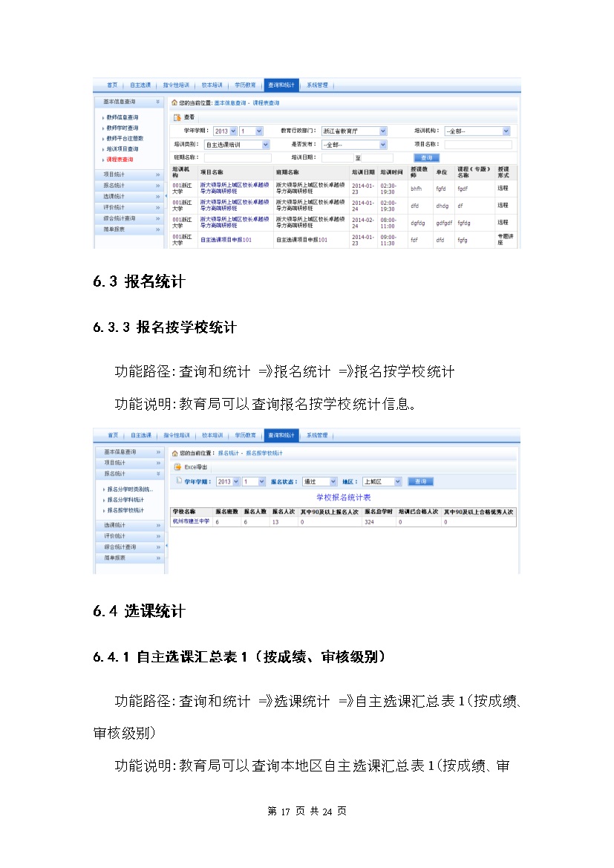The width and height of the screenshot is (614, 868).
Task: Open the 地区 dropdown showing 上城区
Action: [x=398, y=481]
